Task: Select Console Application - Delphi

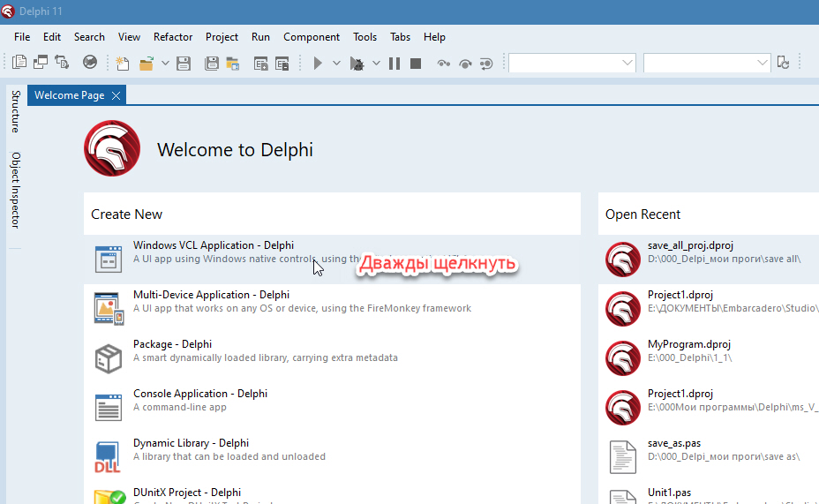Action: tap(332, 408)
